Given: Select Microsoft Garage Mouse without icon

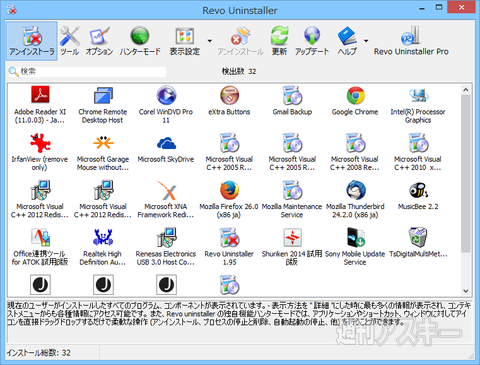Looking at the screenshot, I should (103, 143).
